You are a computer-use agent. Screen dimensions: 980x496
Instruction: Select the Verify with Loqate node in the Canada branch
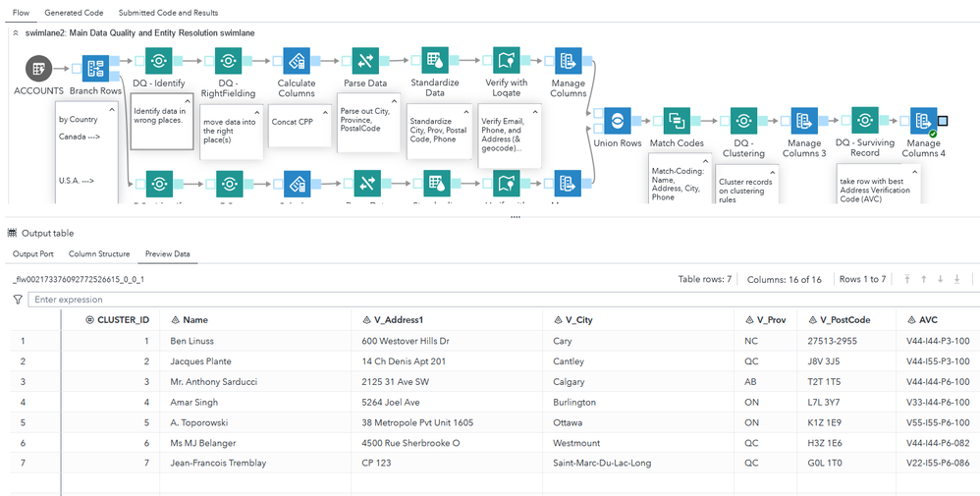(507, 61)
